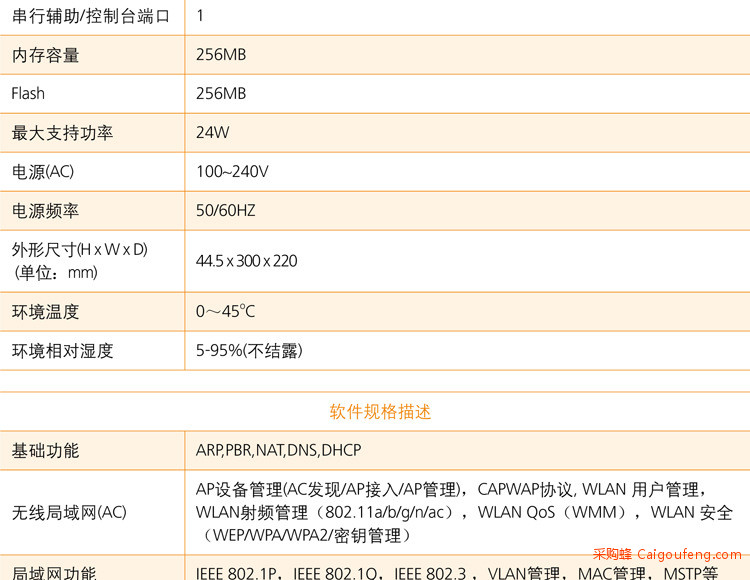Viewport: 750px width, 580px height.
Task: Click the '软件规格描述' section heading
Action: point(380,412)
